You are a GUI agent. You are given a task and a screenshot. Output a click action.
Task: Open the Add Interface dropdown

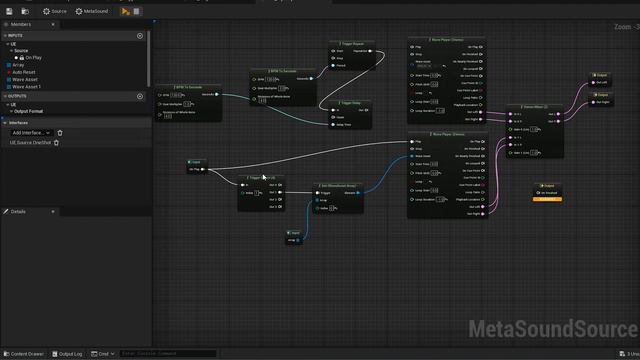(31, 133)
